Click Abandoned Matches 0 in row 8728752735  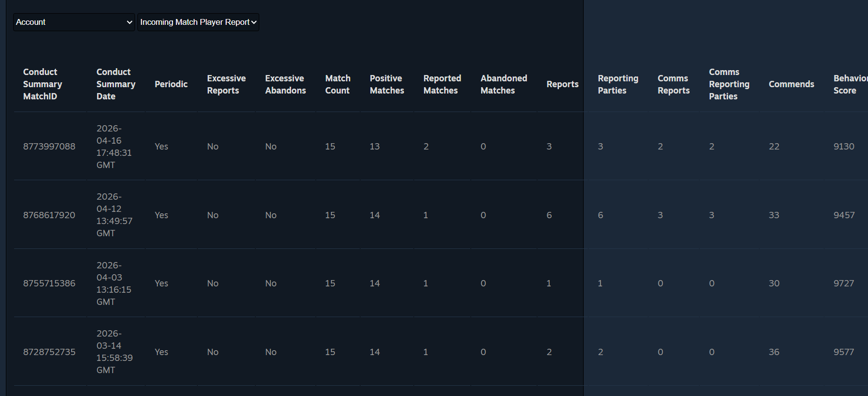tap(483, 352)
